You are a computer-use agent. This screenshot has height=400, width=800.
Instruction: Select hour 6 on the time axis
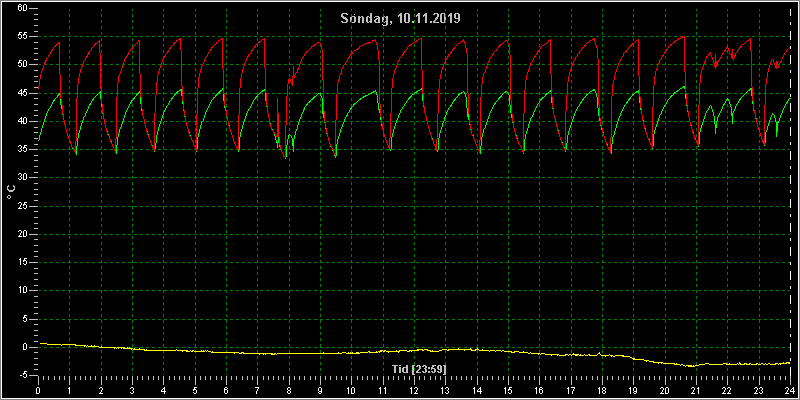point(226,391)
